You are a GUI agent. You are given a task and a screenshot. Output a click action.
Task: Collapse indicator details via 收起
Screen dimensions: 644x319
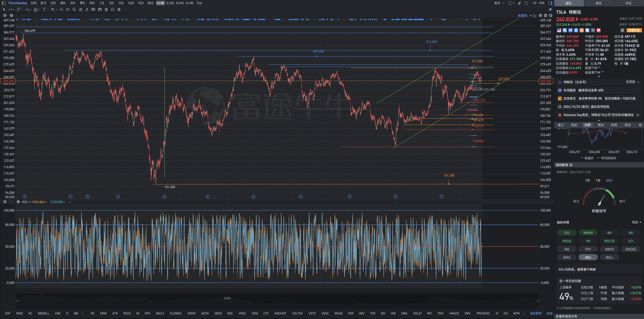(637, 222)
